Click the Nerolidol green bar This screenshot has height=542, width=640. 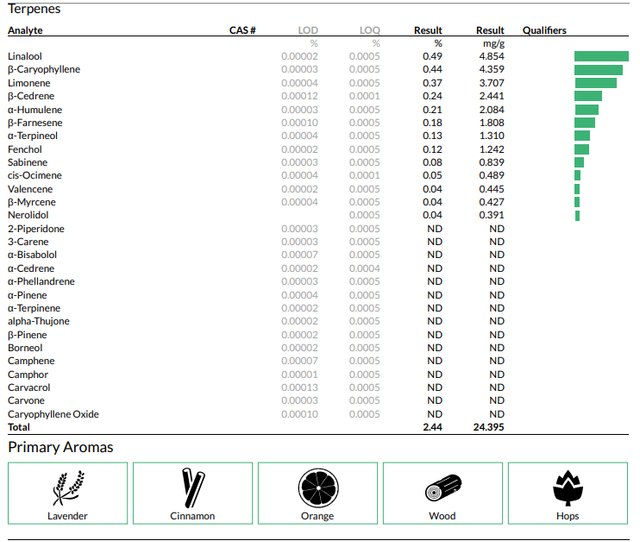[577, 215]
